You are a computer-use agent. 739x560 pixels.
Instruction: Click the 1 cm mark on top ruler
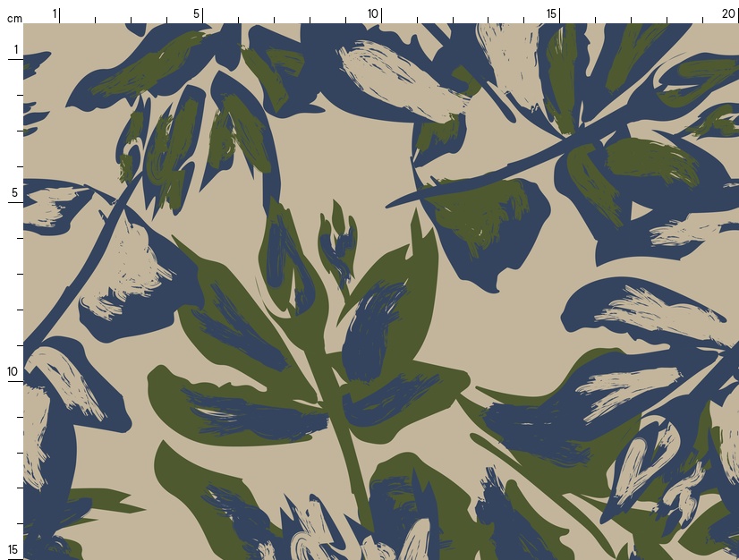[55, 13]
